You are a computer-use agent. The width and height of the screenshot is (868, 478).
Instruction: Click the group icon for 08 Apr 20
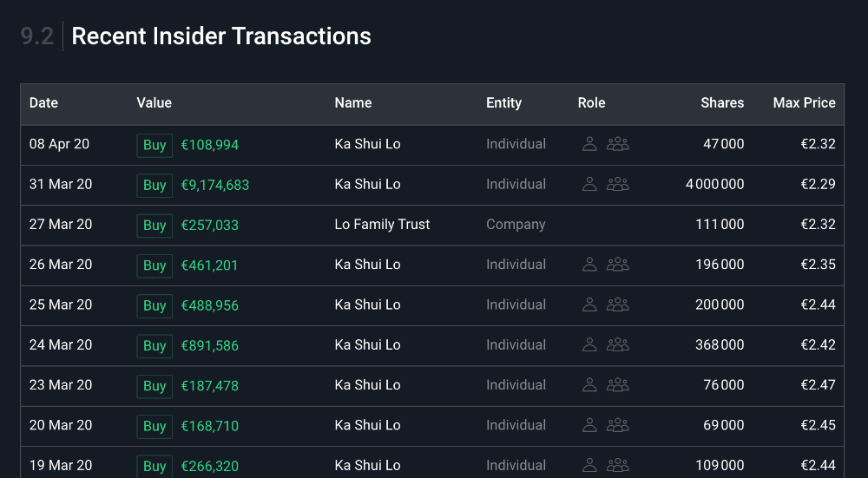click(617, 144)
